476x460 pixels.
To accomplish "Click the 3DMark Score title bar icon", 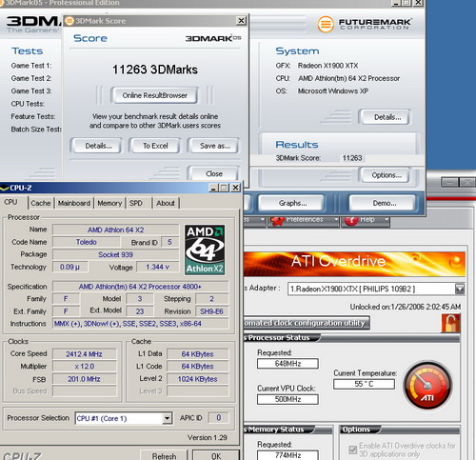I will click(69, 21).
